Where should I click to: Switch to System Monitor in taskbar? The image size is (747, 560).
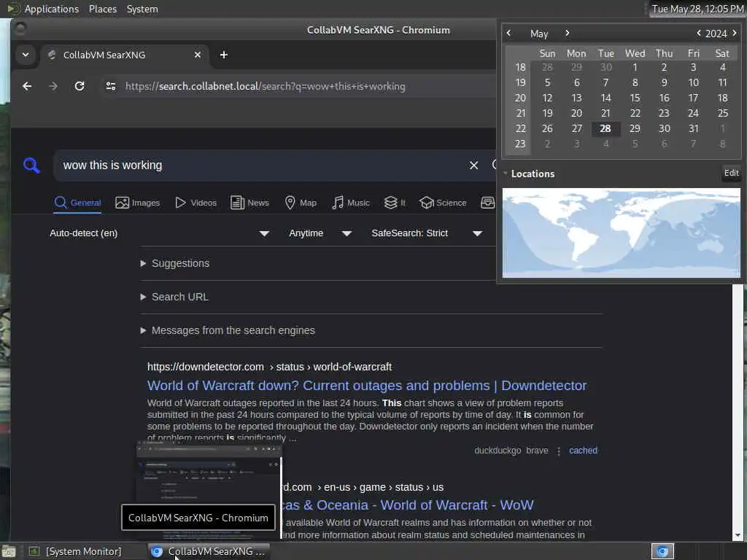click(76, 551)
